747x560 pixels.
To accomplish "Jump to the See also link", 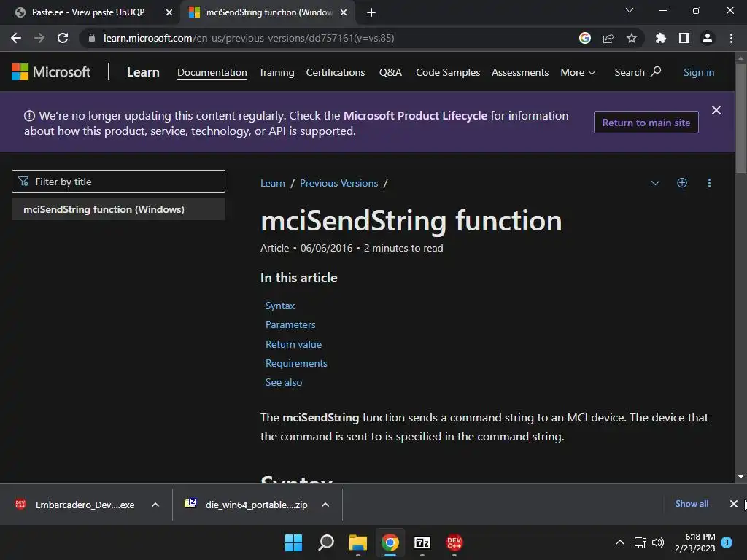I will click(284, 382).
